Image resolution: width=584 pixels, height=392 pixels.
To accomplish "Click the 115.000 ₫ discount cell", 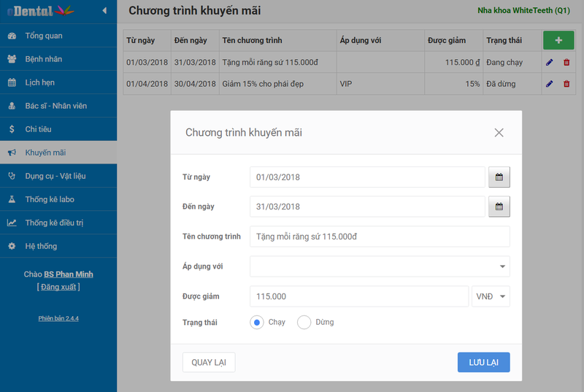I will [453, 62].
